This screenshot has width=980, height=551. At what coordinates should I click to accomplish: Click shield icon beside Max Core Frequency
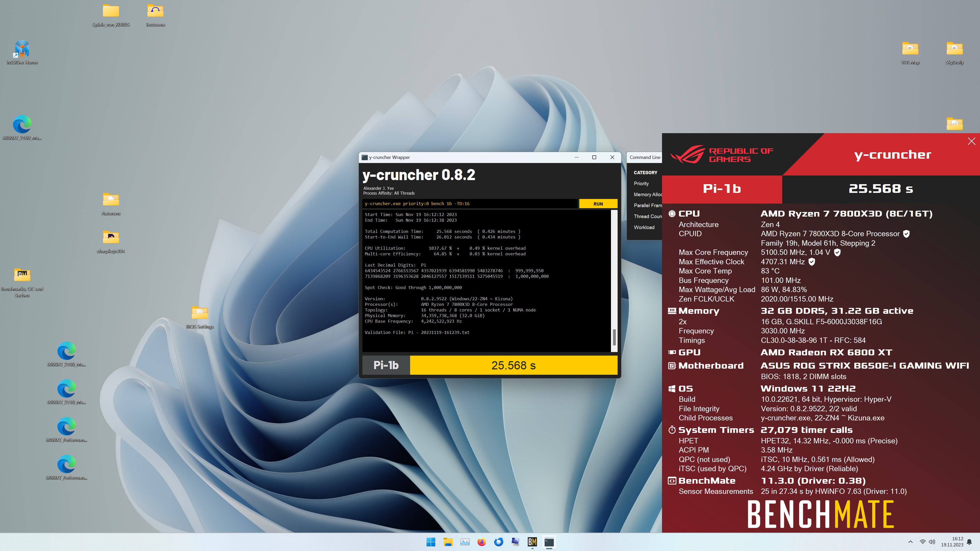pos(837,253)
